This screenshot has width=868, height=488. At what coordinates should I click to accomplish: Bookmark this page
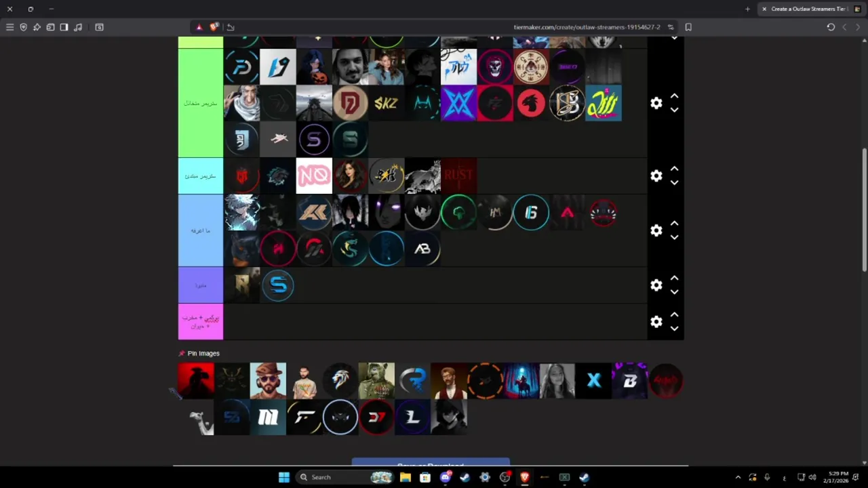pyautogui.click(x=688, y=27)
